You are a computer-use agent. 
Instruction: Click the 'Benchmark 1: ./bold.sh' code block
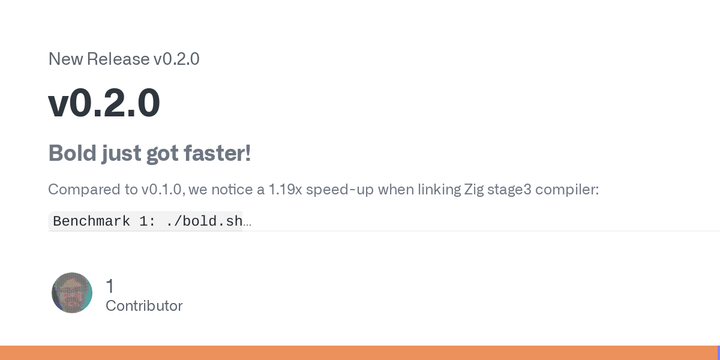pos(145,221)
